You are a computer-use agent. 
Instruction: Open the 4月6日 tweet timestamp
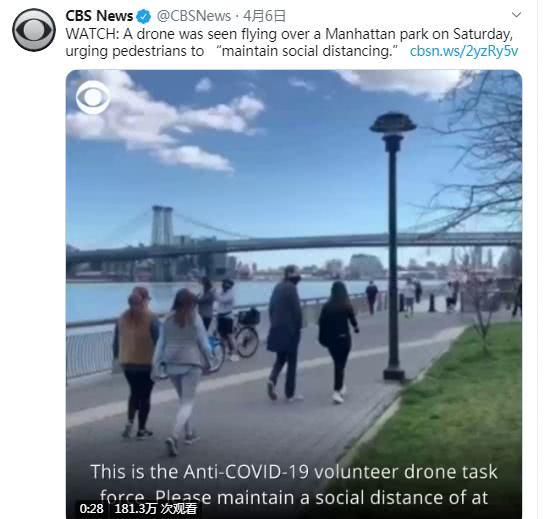(264, 16)
